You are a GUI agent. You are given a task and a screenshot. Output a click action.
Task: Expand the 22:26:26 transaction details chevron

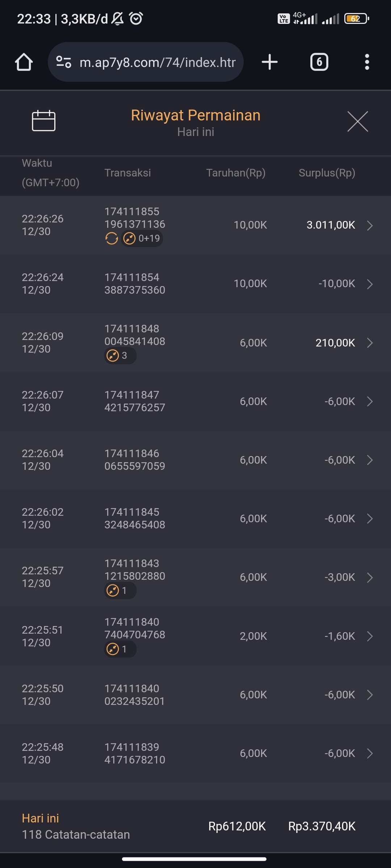[x=370, y=225]
